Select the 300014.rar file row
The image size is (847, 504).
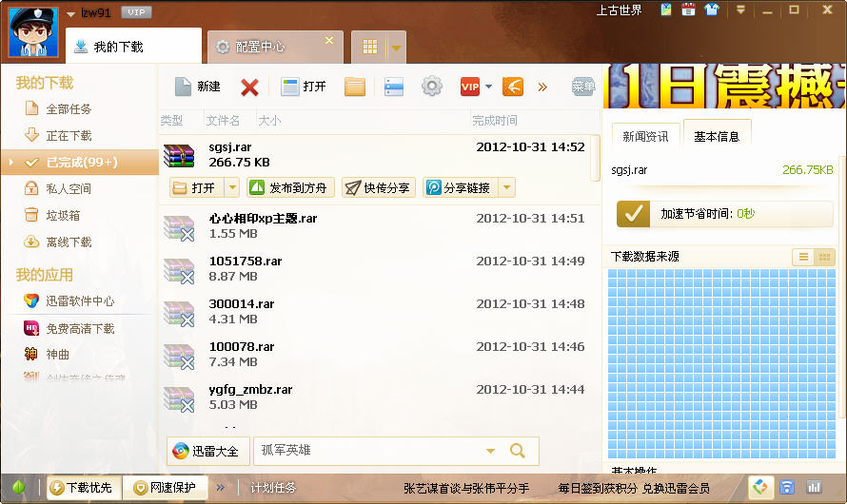[378, 311]
